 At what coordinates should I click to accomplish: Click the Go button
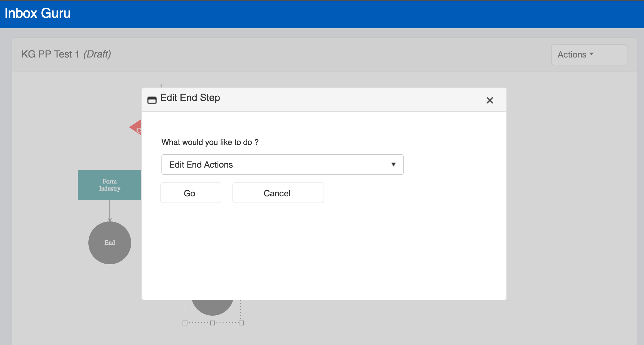pos(191,193)
